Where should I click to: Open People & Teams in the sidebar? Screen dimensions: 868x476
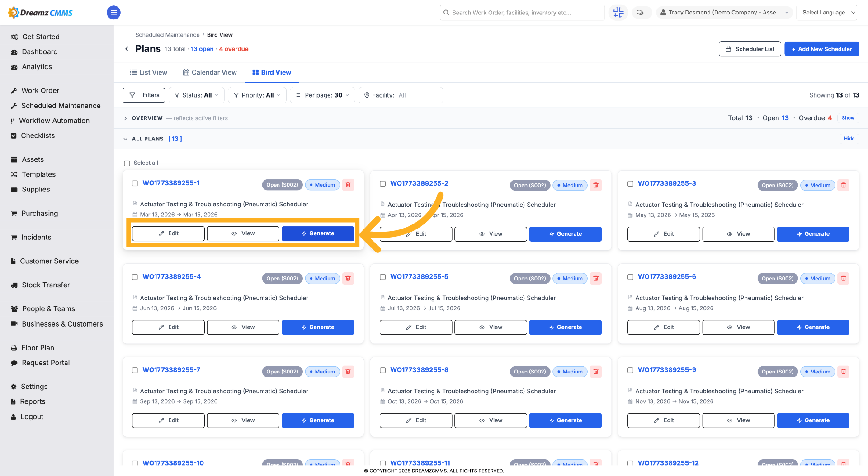pos(48,309)
